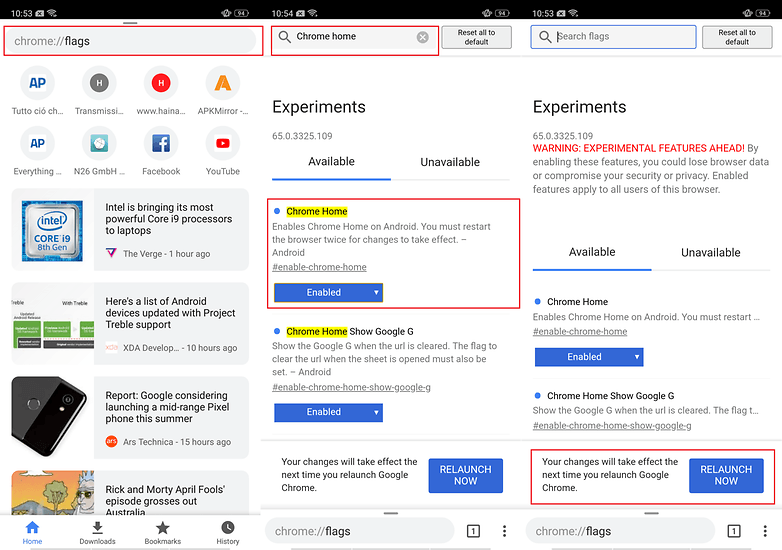This screenshot has width=782, height=550.
Task: Click the magnifier icon beside 'Chrome home'
Action: click(284, 37)
